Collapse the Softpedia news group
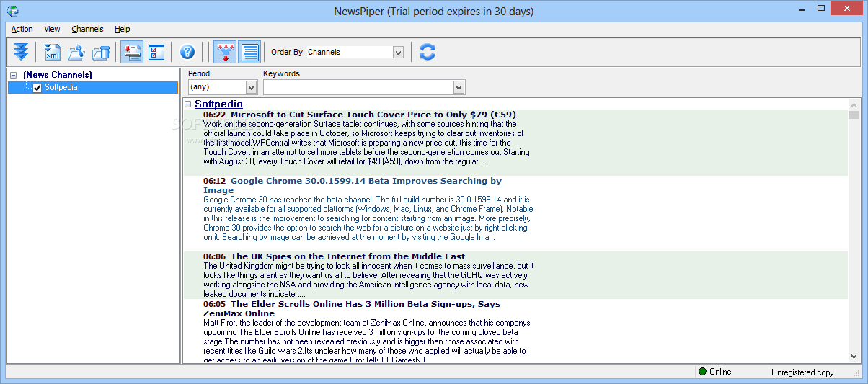 (x=188, y=104)
